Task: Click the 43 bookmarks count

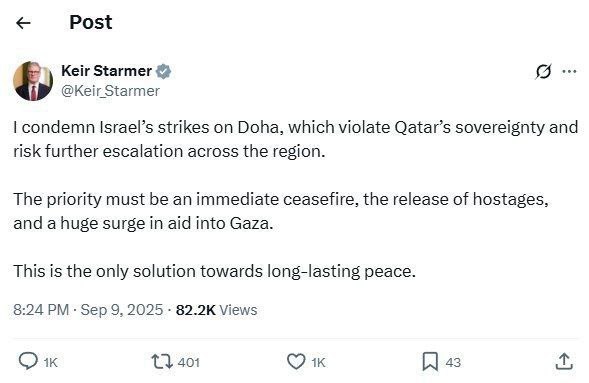Action: click(x=453, y=362)
